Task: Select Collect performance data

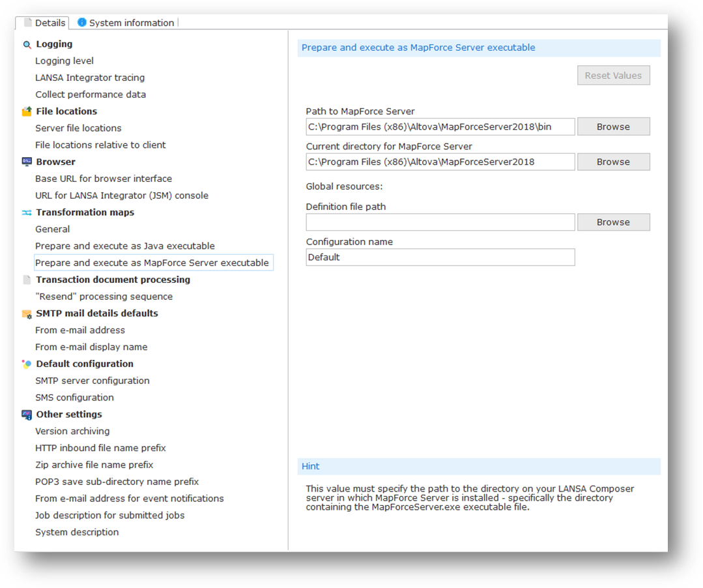Action: [x=91, y=95]
